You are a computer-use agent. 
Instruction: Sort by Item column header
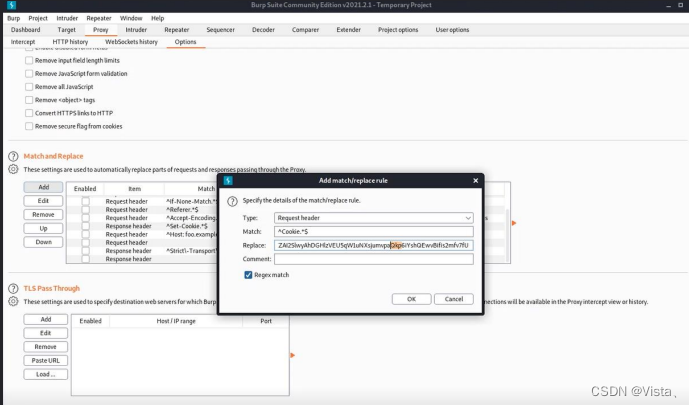coord(134,189)
